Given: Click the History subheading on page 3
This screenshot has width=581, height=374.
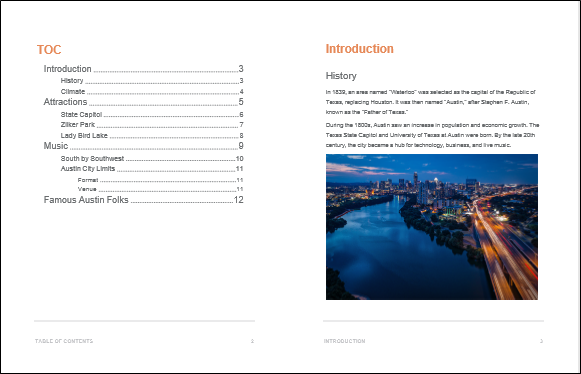Looking at the screenshot, I should tap(341, 76).
